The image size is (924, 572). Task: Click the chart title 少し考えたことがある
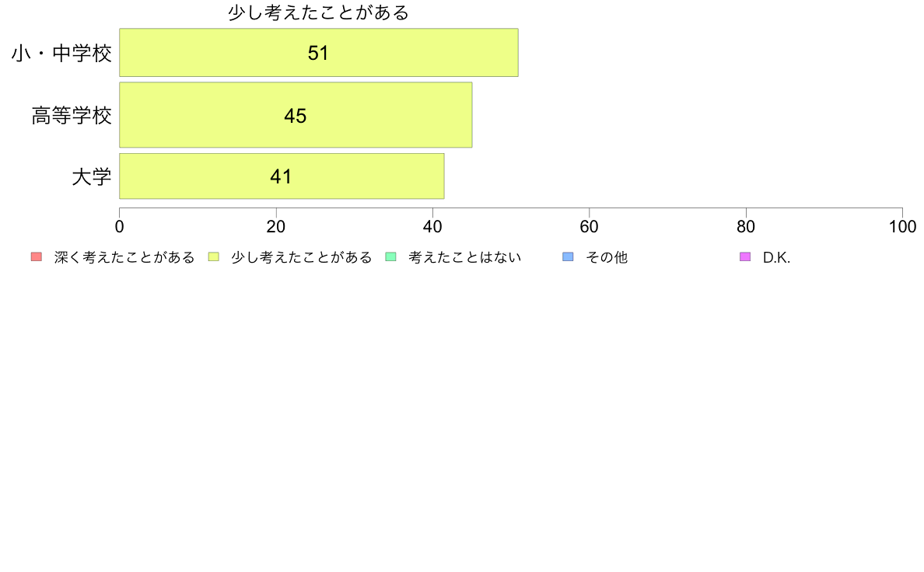tap(318, 12)
